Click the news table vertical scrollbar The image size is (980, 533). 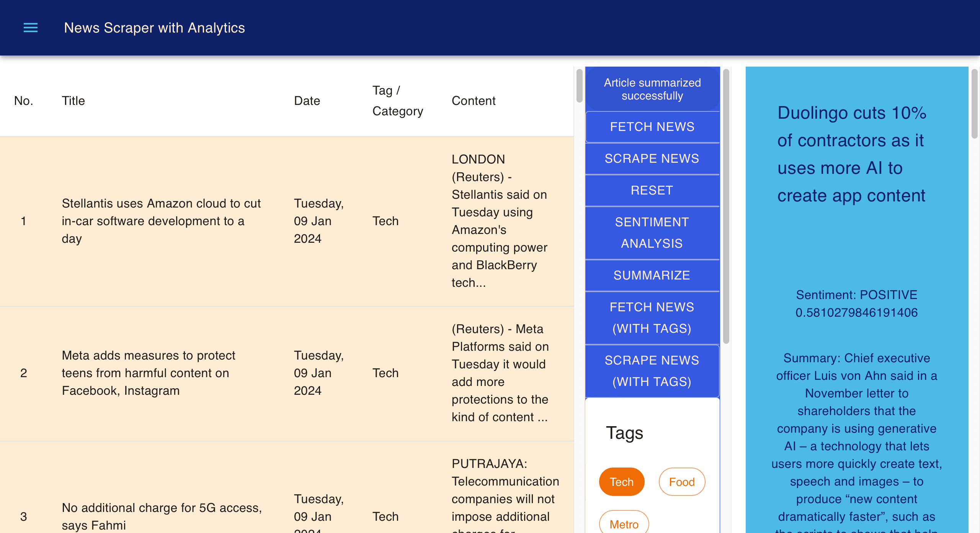click(579, 85)
